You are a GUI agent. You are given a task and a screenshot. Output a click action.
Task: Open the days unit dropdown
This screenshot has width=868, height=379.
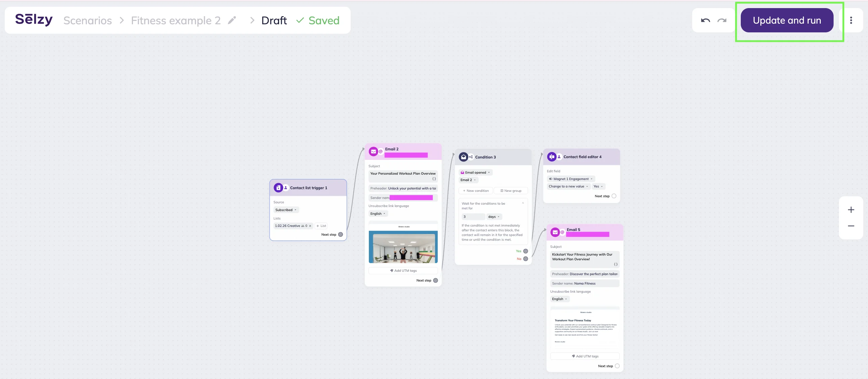494,217
